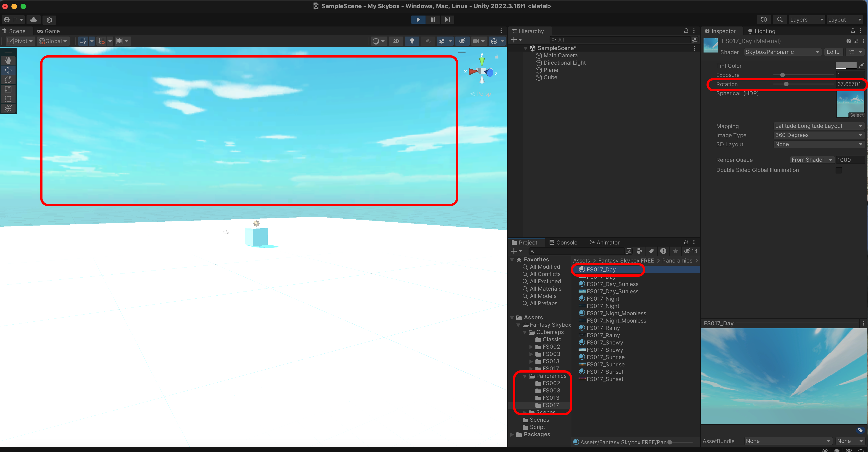Viewport: 868px width, 452px height.
Task: Select the Scale tool
Action: coord(8,89)
